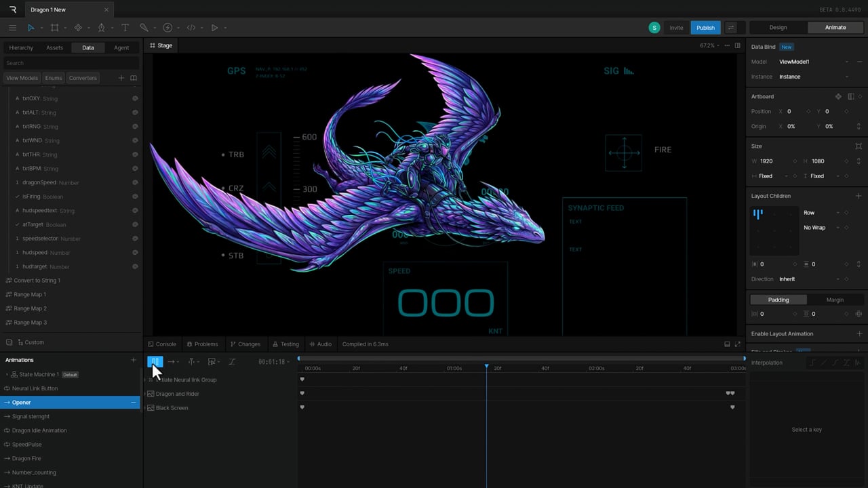
Task: Select the Artboard tool
Action: tap(54, 28)
